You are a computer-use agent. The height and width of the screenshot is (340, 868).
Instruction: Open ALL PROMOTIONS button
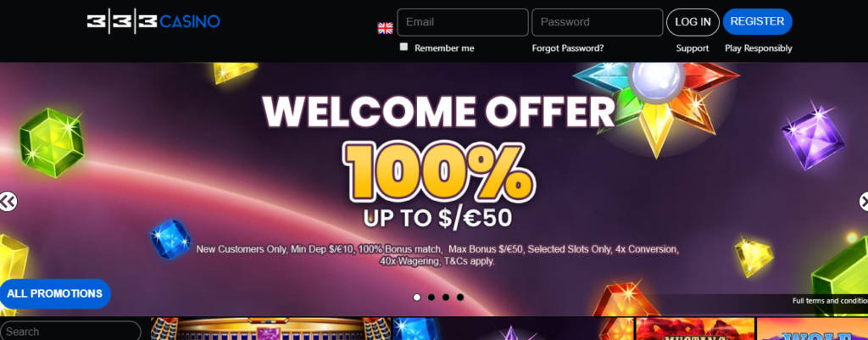coord(55,294)
